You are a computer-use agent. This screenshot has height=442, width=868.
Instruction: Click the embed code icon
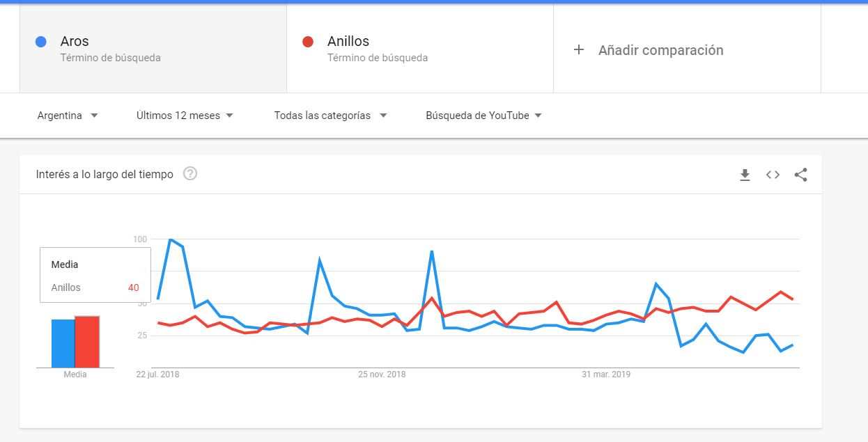[x=773, y=175]
